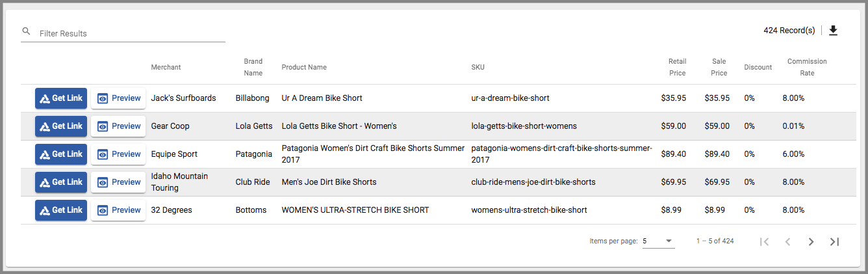868x274 pixels.
Task: Get Link for 32 Degrees product
Action: coord(61,210)
